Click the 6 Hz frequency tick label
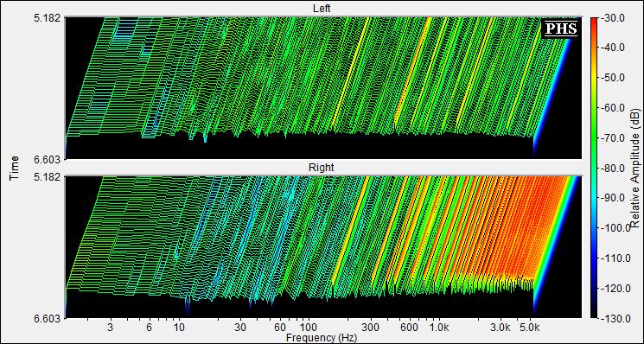Image resolution: width=644 pixels, height=344 pixels. pos(149,328)
